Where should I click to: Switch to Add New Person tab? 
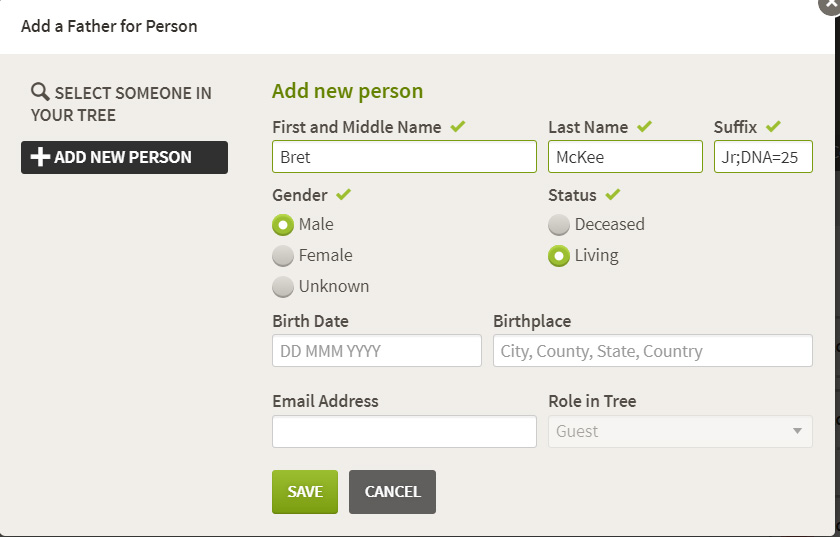124,157
